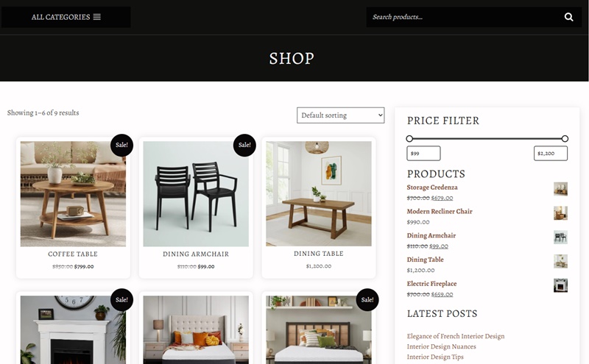The width and height of the screenshot is (589, 364).
Task: Click the Sale badge on Dining Armchair
Action: coord(244,145)
